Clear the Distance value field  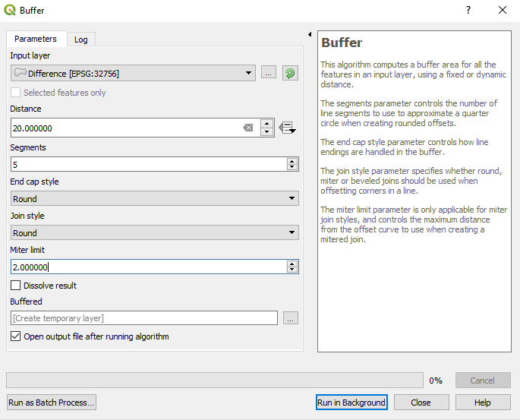coord(248,128)
